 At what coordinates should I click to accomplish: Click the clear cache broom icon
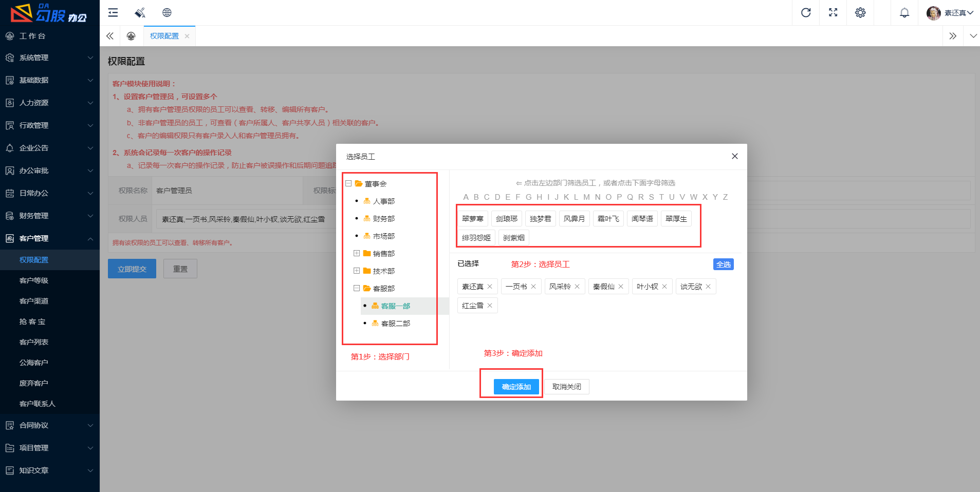(140, 13)
